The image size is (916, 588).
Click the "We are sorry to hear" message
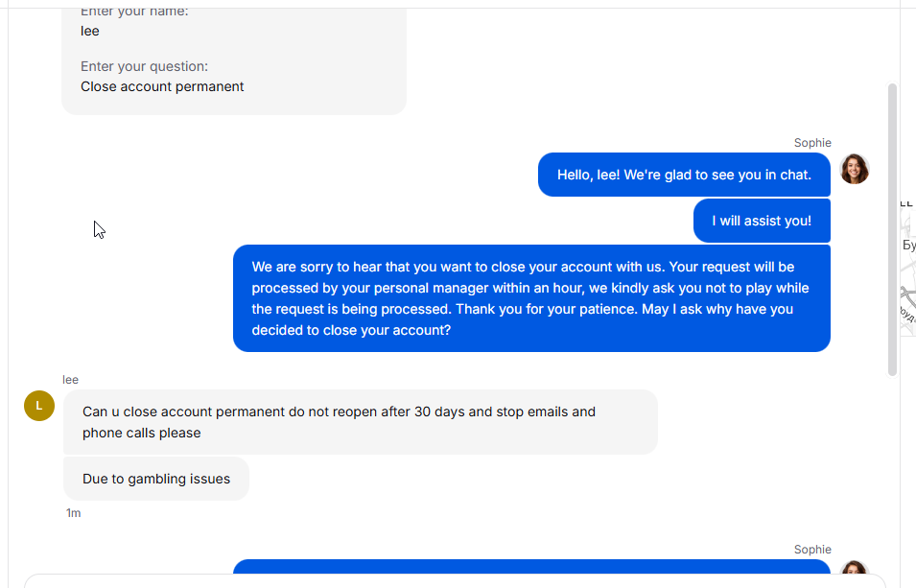tap(531, 298)
